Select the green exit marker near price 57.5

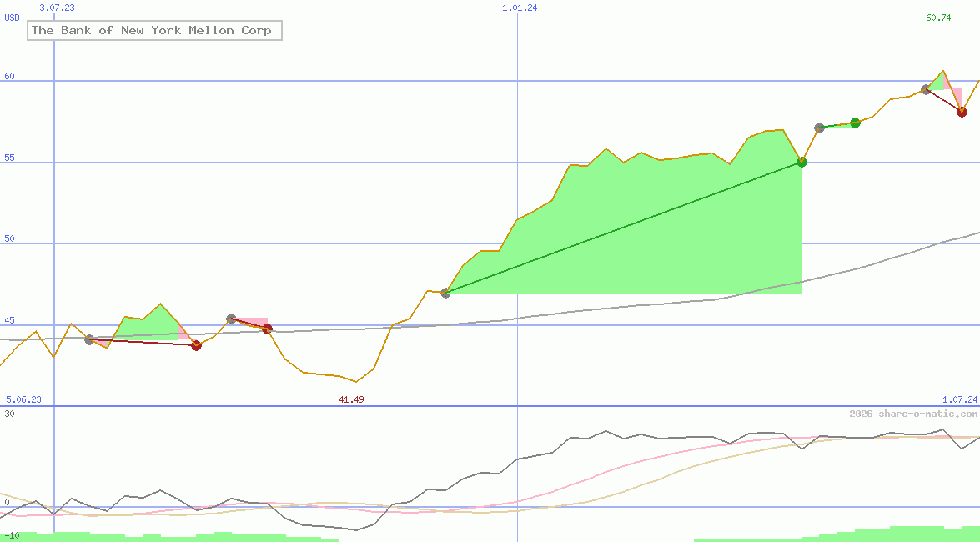[x=856, y=123]
